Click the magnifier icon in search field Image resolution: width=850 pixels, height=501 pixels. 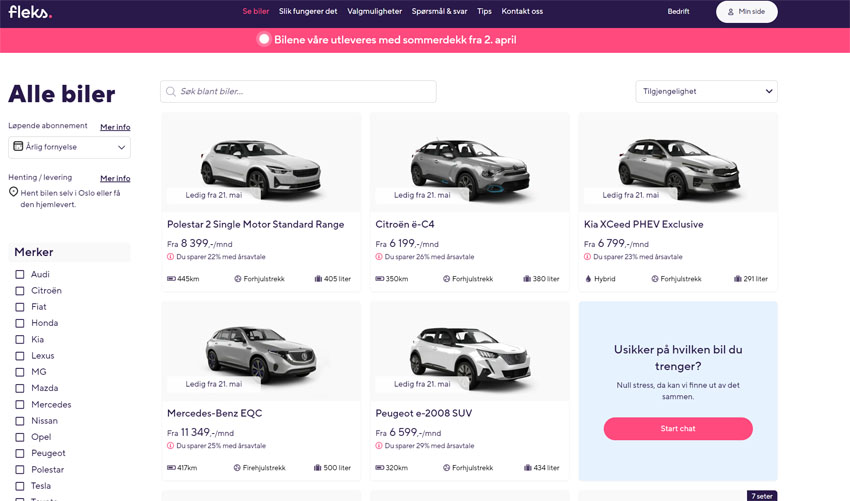[172, 92]
